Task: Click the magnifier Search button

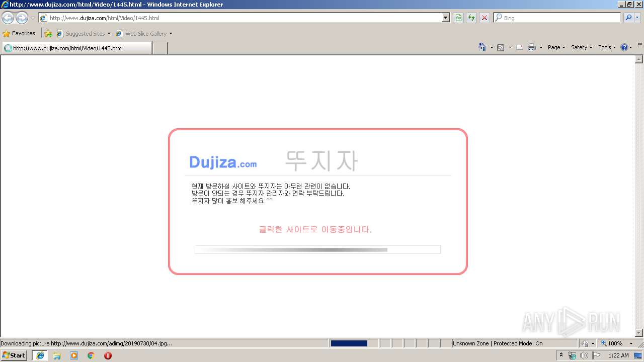Action: click(628, 18)
